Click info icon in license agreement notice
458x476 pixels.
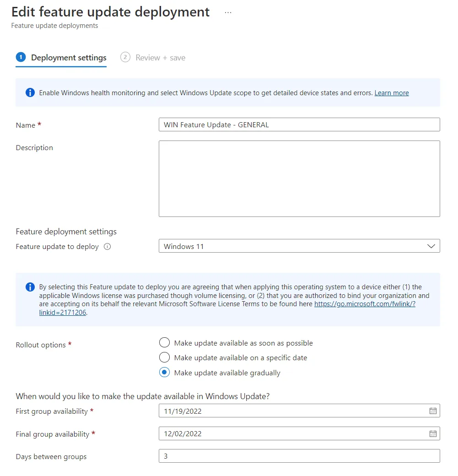point(30,287)
